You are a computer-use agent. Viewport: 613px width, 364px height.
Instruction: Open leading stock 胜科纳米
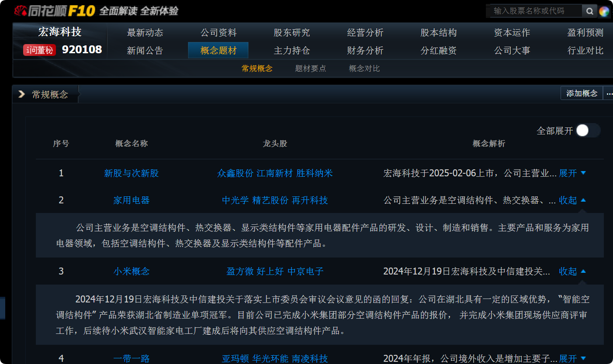315,173
